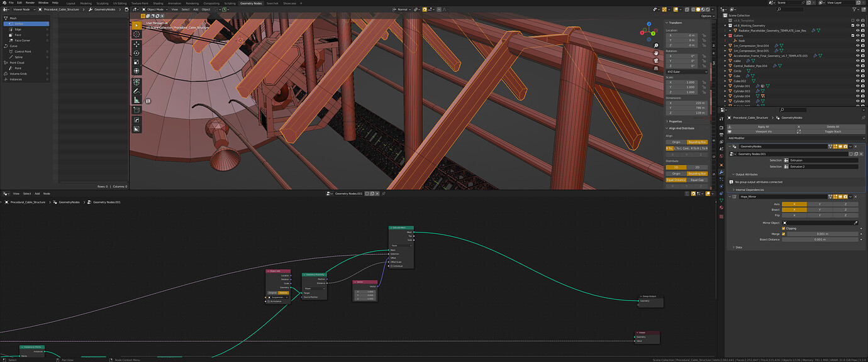Image resolution: width=868 pixels, height=362 pixels.
Task: Expand the Data section of Hops_Mirror
Action: (737, 247)
